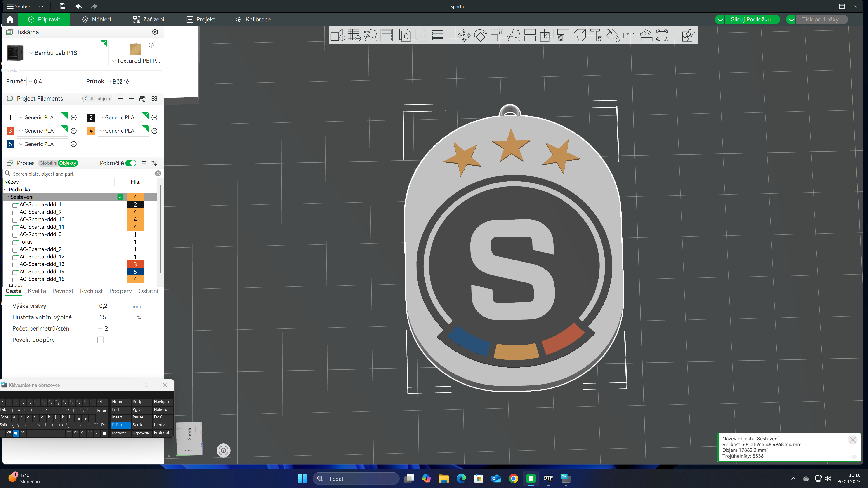Open the mesh boolean tool
The height and width of the screenshot is (488, 868).
click(547, 35)
